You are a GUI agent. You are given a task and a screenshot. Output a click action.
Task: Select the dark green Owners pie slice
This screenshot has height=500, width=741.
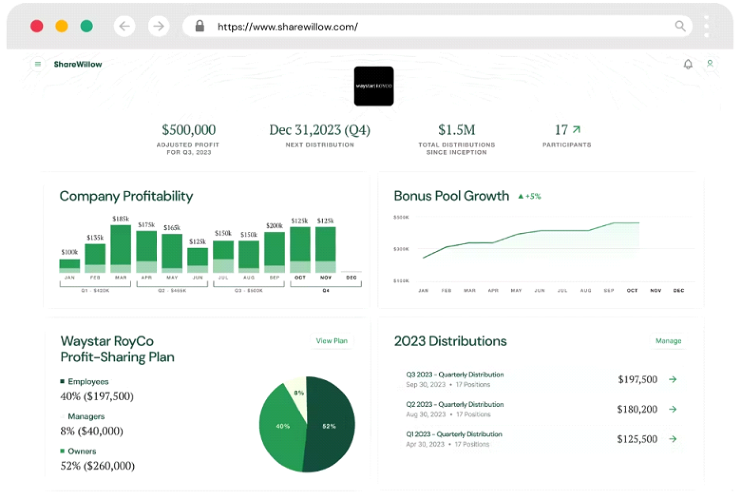(331, 425)
